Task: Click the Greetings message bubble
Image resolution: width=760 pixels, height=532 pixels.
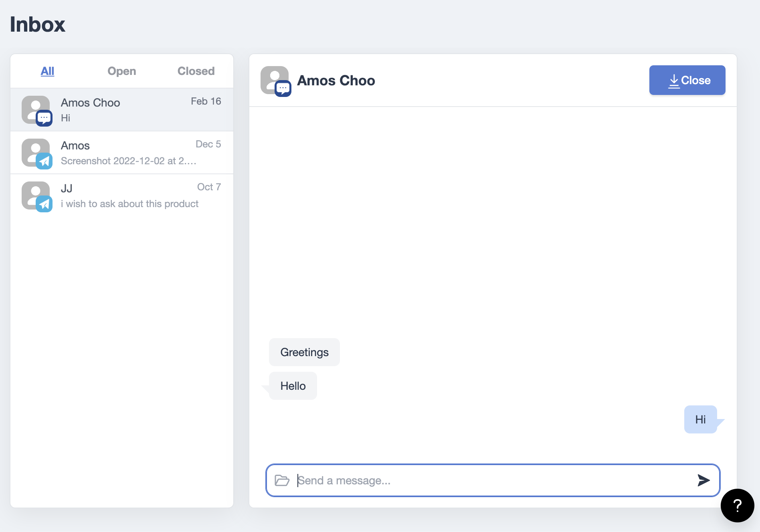Action: click(x=304, y=352)
